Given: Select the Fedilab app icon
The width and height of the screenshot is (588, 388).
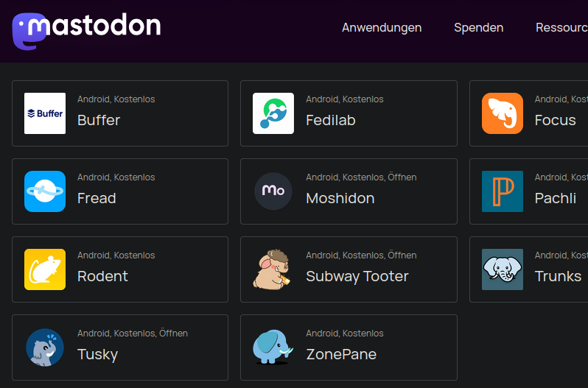Looking at the screenshot, I should coord(273,113).
